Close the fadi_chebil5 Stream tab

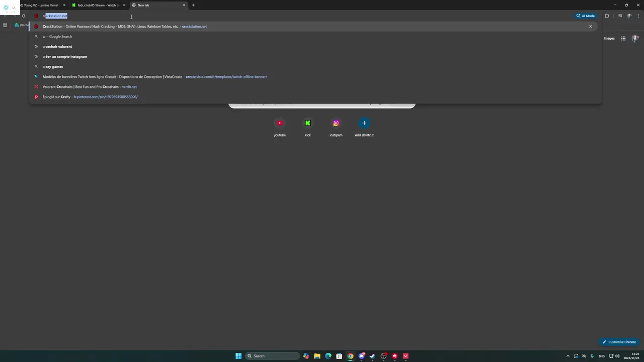point(124,5)
